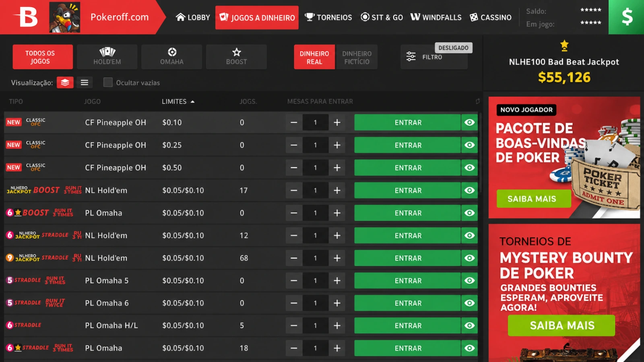Observe the $0.10 Pineapple OH table
The image size is (644, 362).
pos(469,122)
